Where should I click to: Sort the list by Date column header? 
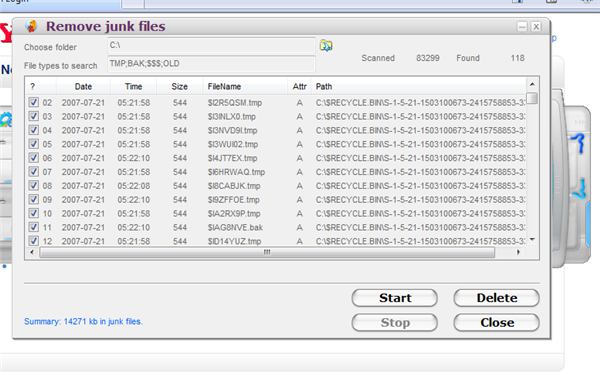[x=83, y=86]
